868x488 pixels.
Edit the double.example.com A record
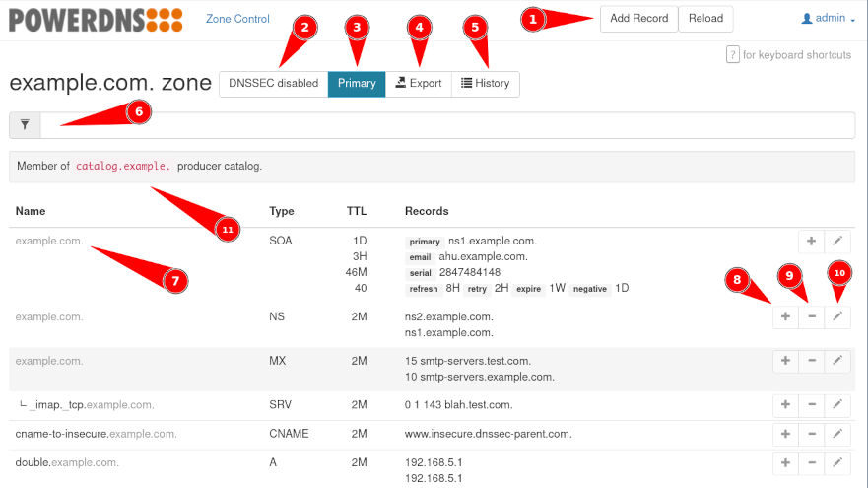(837, 462)
